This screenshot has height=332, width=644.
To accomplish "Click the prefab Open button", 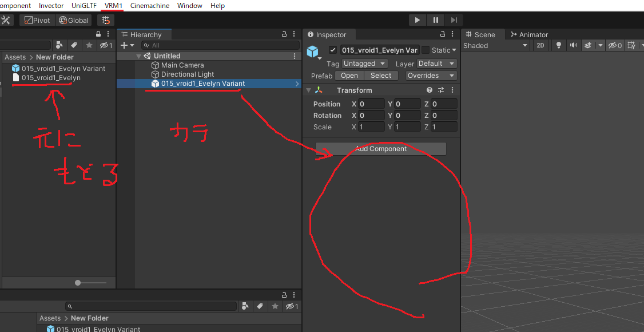I will (x=349, y=76).
